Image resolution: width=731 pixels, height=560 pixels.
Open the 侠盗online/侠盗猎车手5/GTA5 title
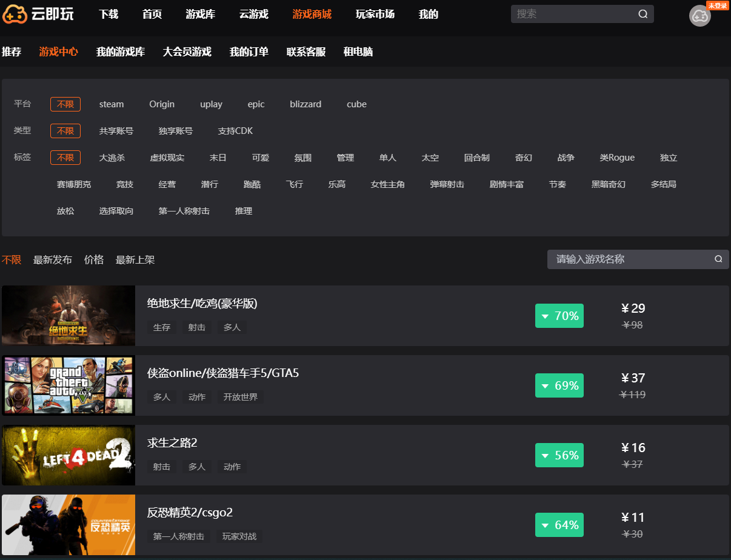(223, 373)
